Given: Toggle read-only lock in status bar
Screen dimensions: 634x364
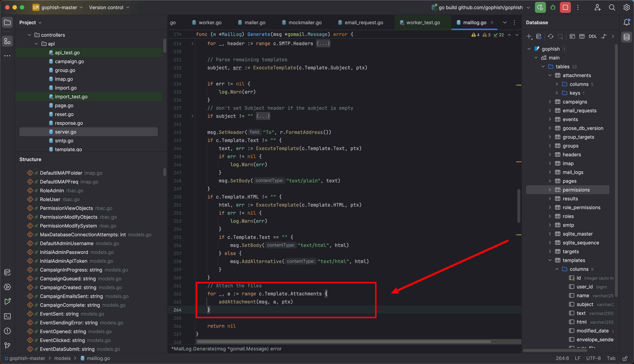Looking at the screenshot, I should (x=625, y=358).
